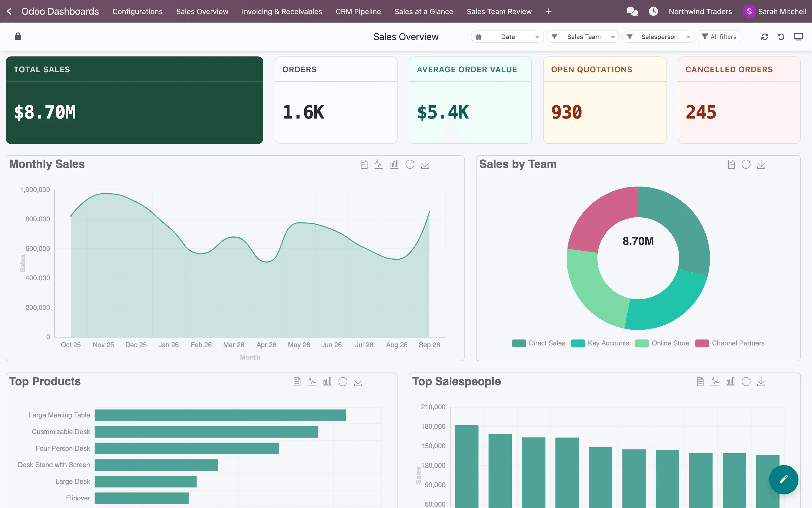
Task: Download the Sales by Team chart
Action: click(761, 164)
